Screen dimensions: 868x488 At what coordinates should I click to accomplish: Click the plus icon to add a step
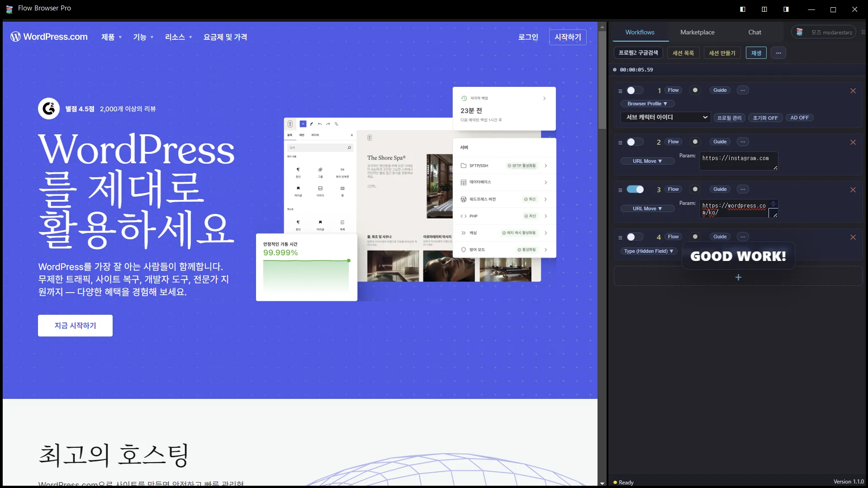pos(738,277)
